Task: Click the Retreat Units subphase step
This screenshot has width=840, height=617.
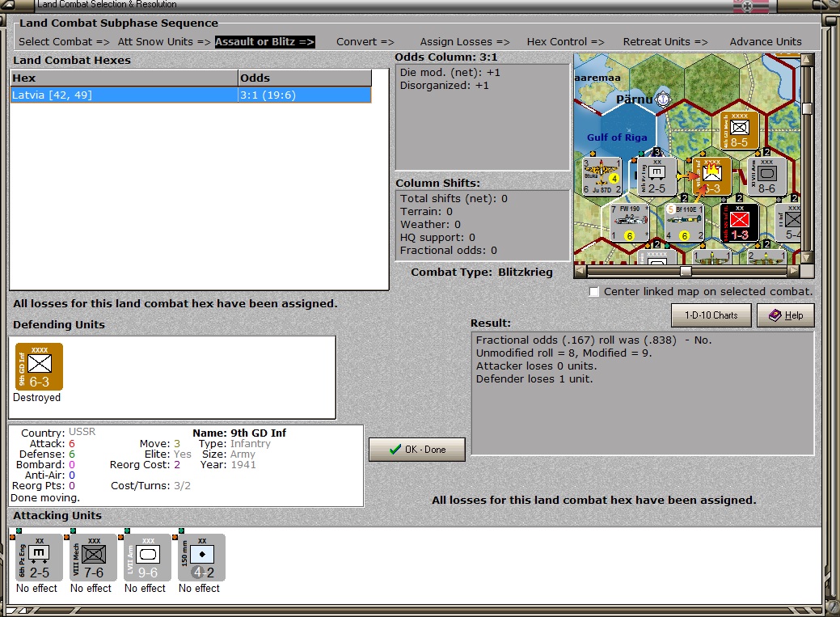Action: click(665, 42)
